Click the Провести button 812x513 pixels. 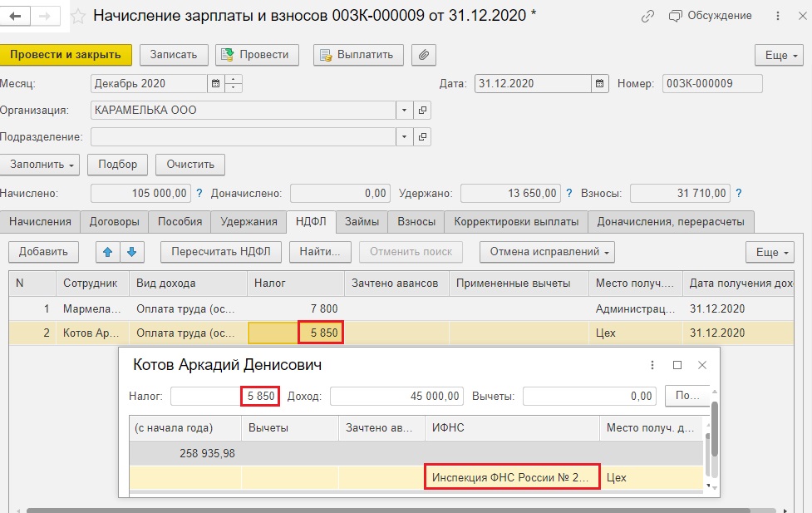[257, 55]
